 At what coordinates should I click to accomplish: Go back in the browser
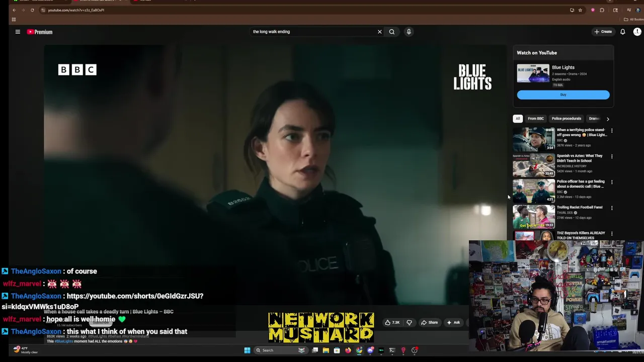(x=14, y=10)
